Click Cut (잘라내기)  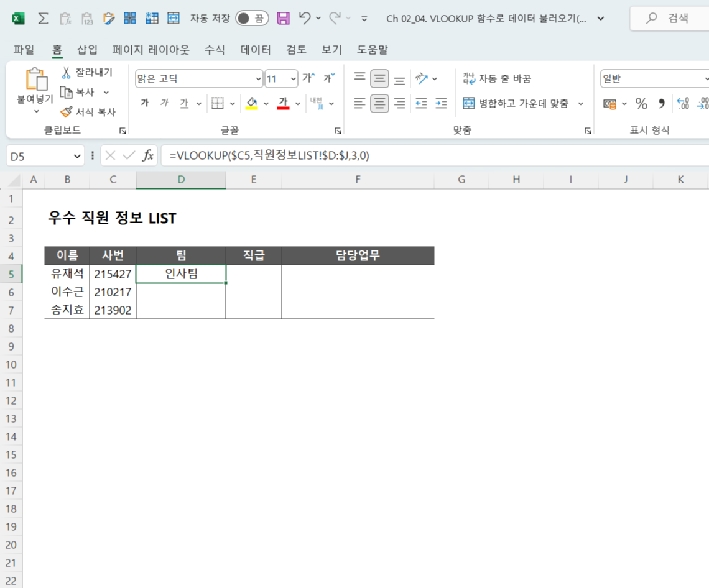click(87, 72)
